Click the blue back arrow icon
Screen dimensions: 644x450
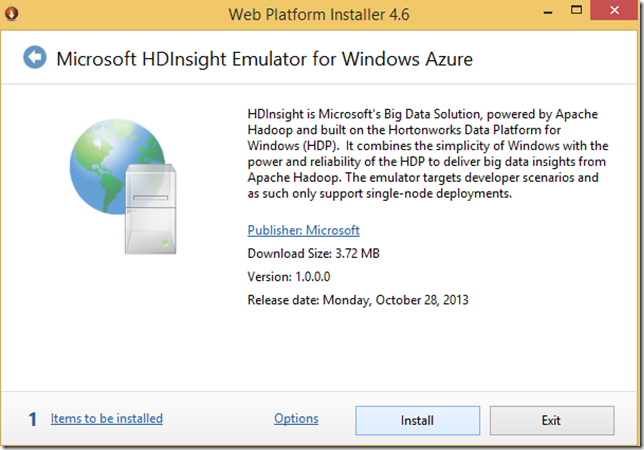click(x=35, y=58)
